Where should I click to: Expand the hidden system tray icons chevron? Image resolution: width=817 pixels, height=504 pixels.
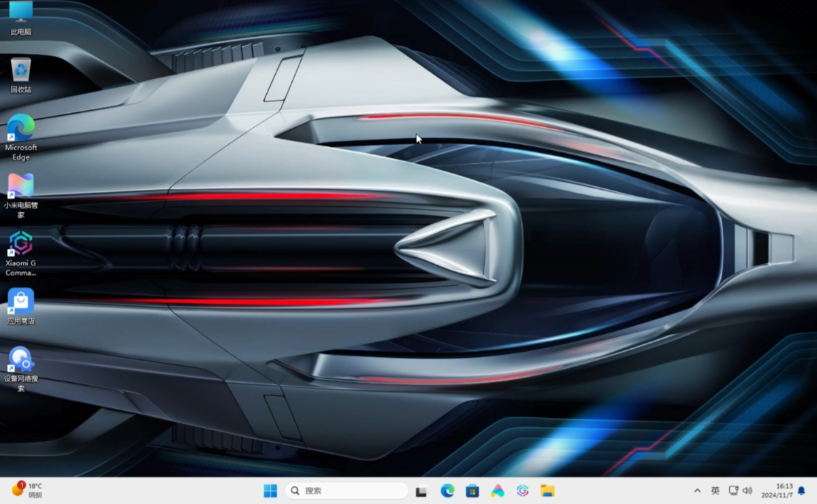pos(697,490)
